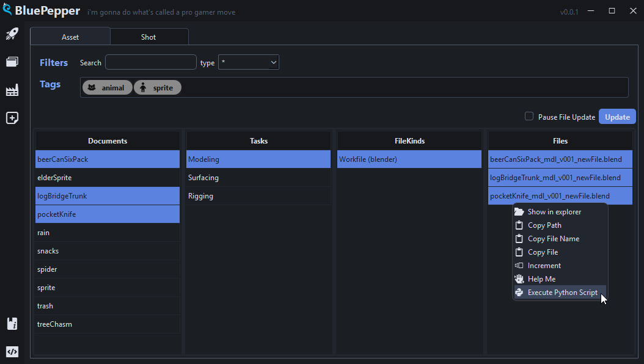Click the Files column header
The width and height of the screenshot is (644, 364).
[560, 140]
